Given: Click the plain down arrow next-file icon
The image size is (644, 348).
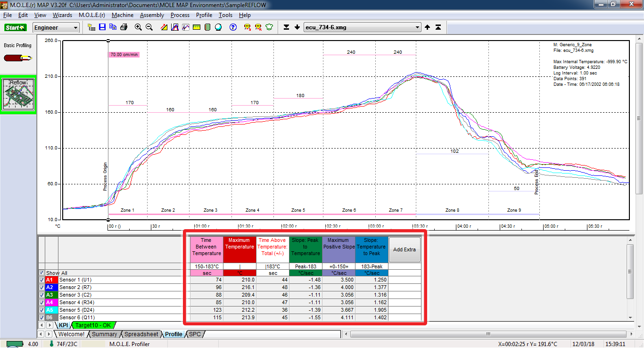Looking at the screenshot, I should pos(297,27).
